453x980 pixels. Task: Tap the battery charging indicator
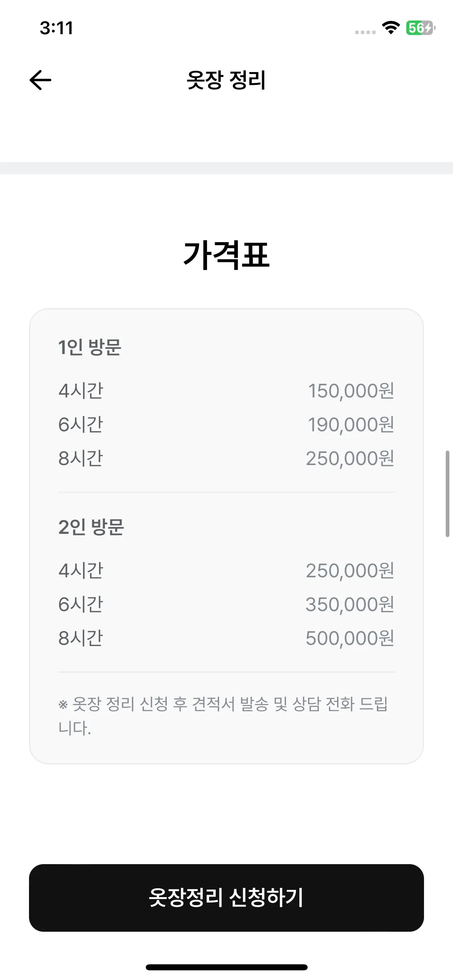[420, 28]
